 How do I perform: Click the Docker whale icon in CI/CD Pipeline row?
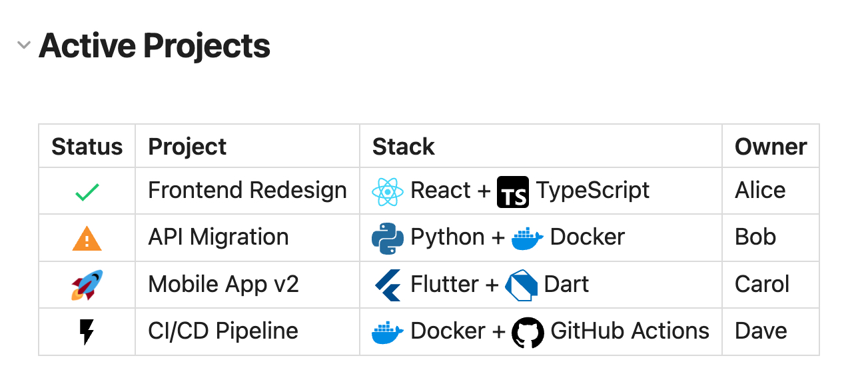388,332
